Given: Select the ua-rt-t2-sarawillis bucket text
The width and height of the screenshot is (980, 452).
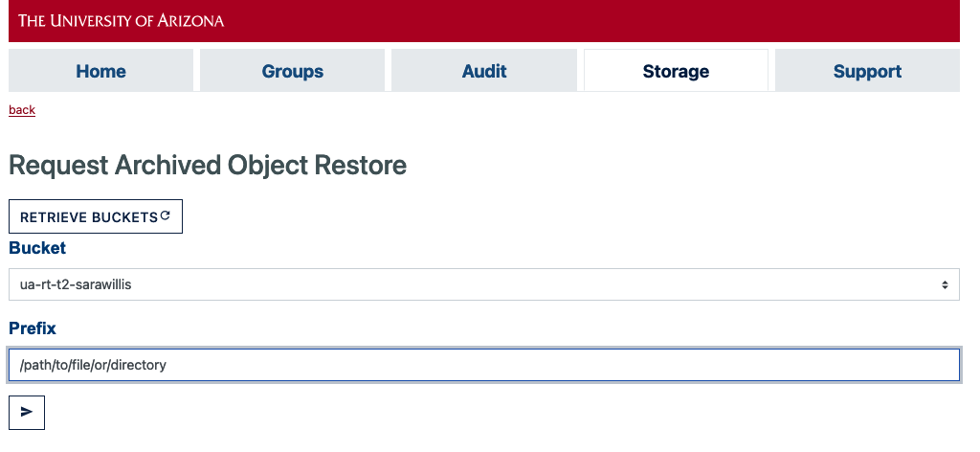Looking at the screenshot, I should tap(76, 284).
